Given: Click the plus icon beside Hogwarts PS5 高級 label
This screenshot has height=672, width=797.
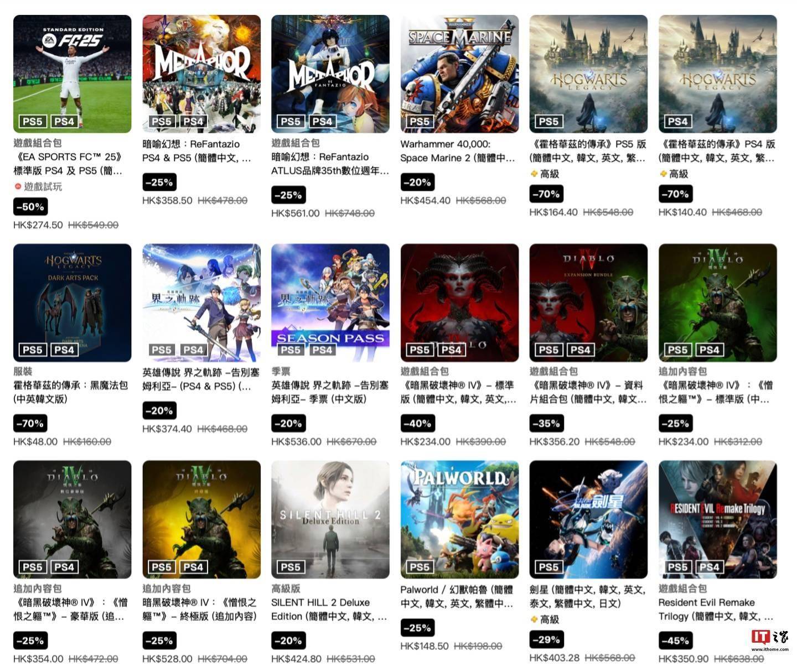Looking at the screenshot, I should click(534, 174).
